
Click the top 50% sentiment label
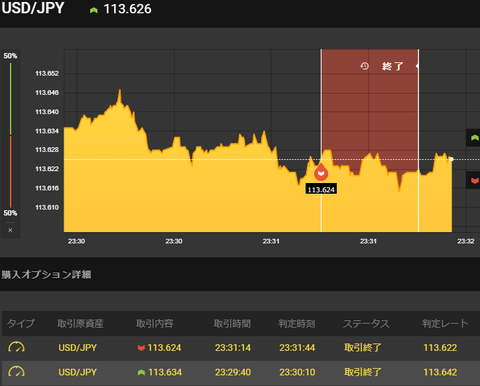[x=10, y=56]
